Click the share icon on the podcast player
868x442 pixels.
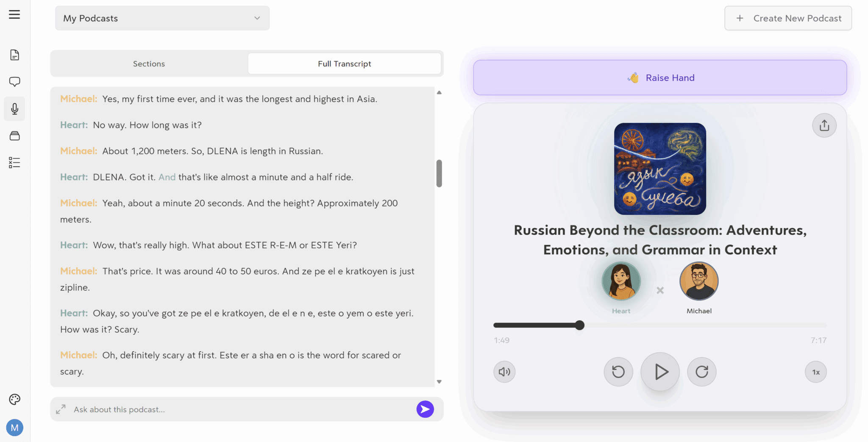coord(823,125)
